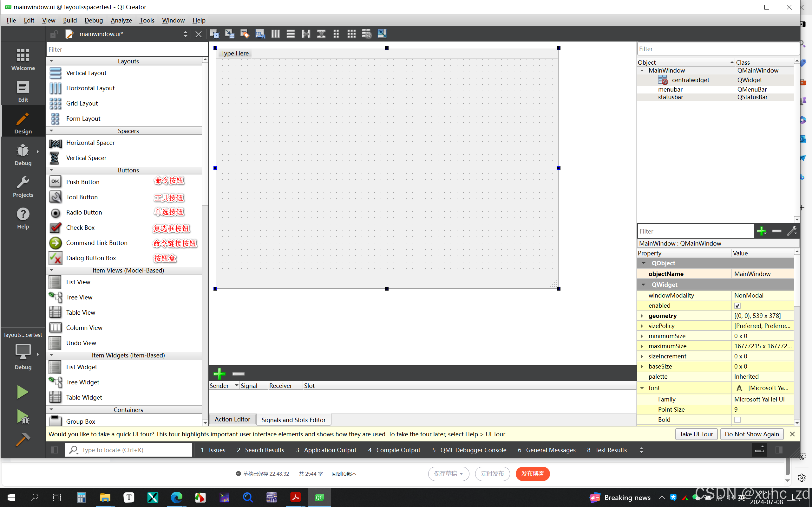Check the Bold font property checkbox
This screenshot has height=507, width=812.
[x=737, y=420]
